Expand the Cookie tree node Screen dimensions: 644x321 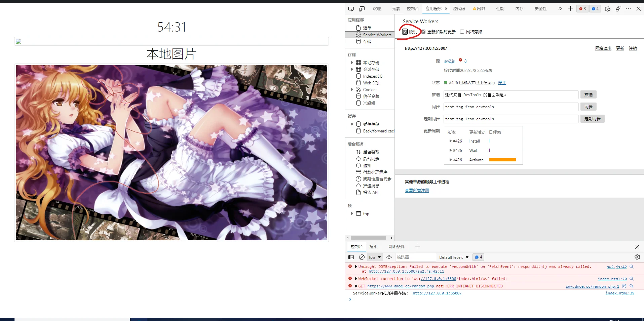click(352, 89)
